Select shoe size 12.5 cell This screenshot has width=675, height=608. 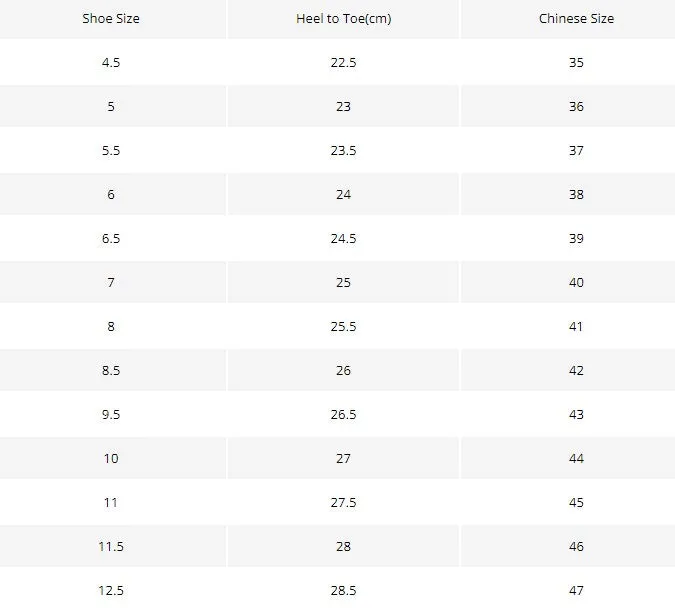click(111, 589)
